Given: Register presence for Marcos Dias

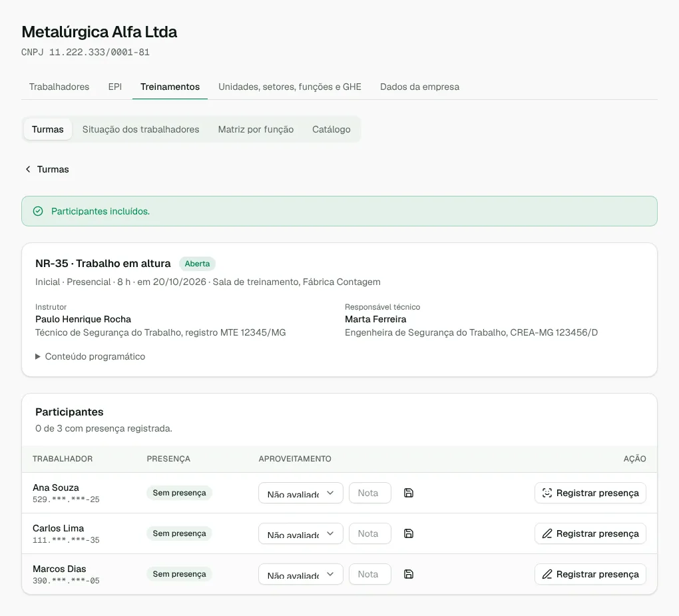Looking at the screenshot, I should [x=590, y=575].
